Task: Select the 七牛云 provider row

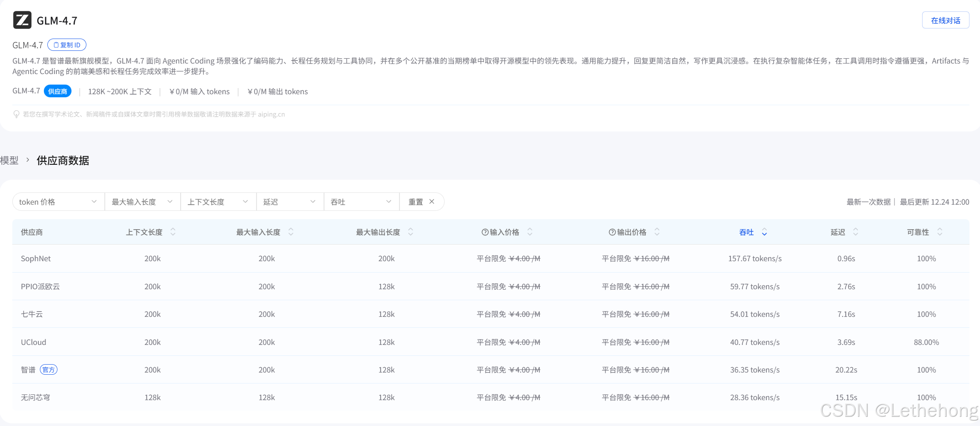Action: [491, 314]
